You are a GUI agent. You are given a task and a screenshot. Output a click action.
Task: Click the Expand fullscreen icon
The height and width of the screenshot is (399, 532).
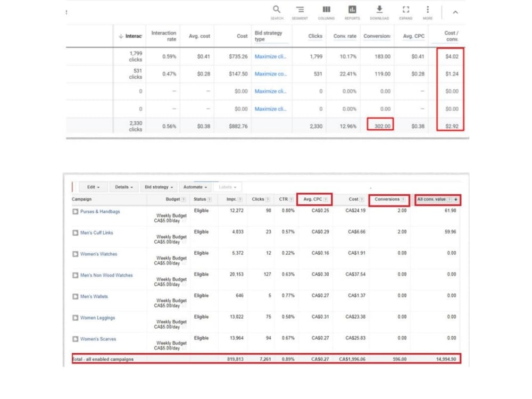[x=406, y=10]
